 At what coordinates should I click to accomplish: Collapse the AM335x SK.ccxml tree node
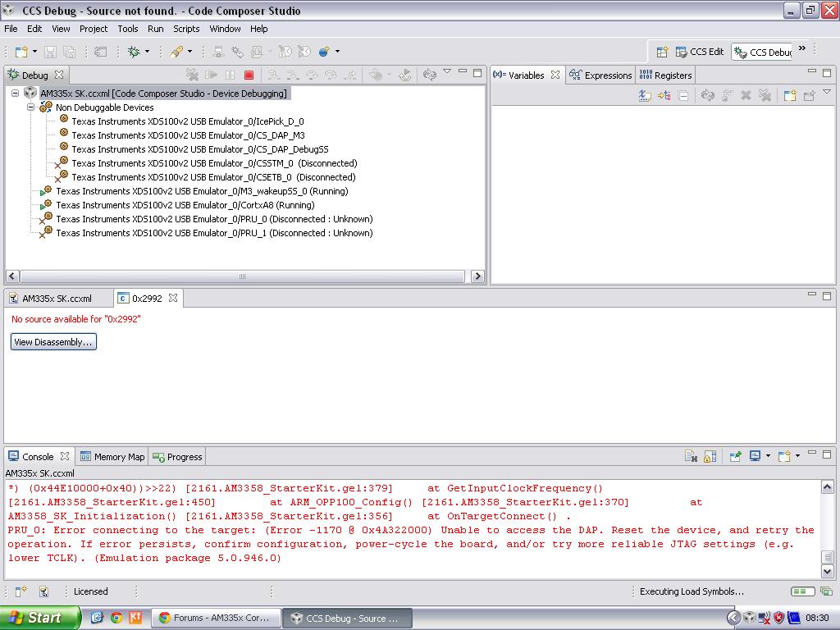click(x=15, y=94)
